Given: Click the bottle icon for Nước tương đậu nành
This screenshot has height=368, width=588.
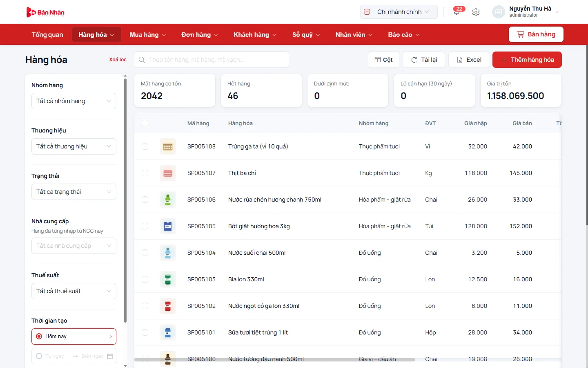Looking at the screenshot, I should [x=168, y=359].
